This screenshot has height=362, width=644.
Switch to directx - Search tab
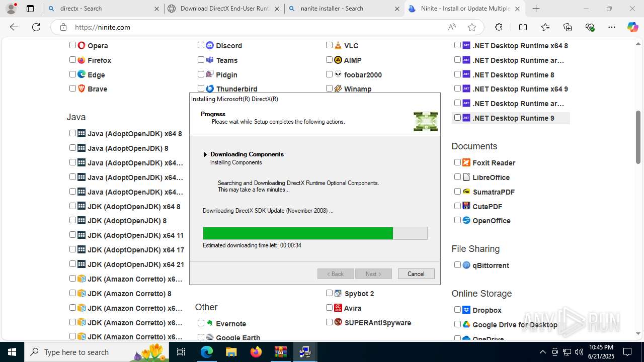[x=103, y=9]
